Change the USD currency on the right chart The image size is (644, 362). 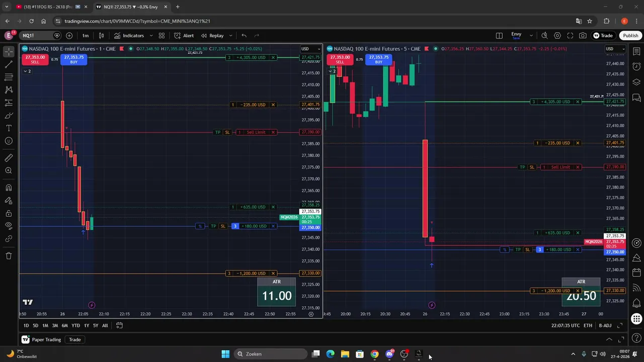coord(614,49)
